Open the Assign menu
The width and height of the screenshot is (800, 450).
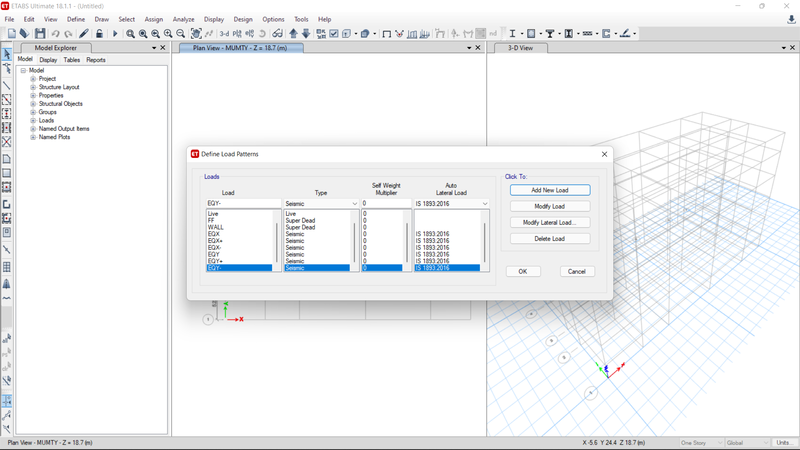pos(154,19)
